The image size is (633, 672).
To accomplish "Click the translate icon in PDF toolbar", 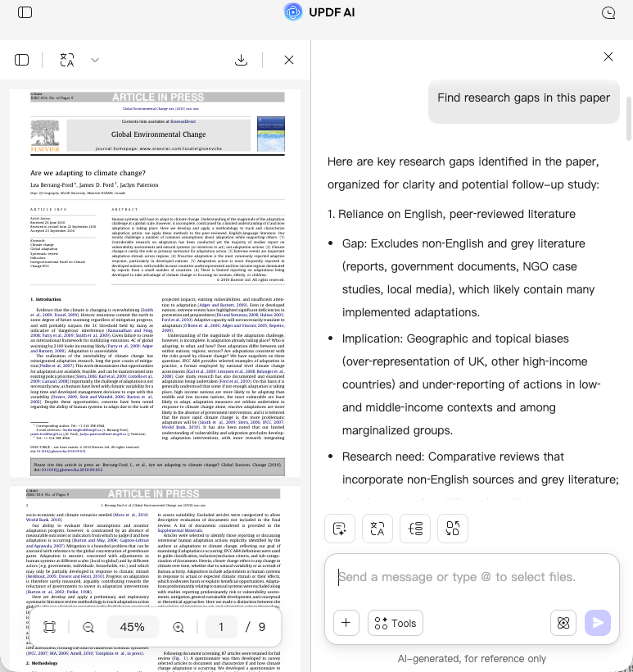I will [x=67, y=60].
